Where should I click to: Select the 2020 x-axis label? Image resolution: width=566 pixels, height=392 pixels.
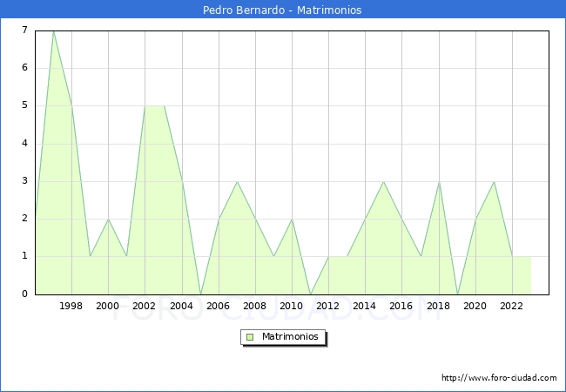pos(475,306)
